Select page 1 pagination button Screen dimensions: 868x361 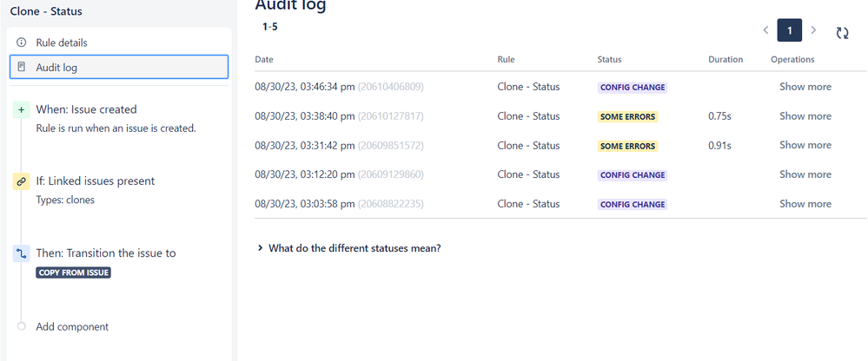(790, 30)
